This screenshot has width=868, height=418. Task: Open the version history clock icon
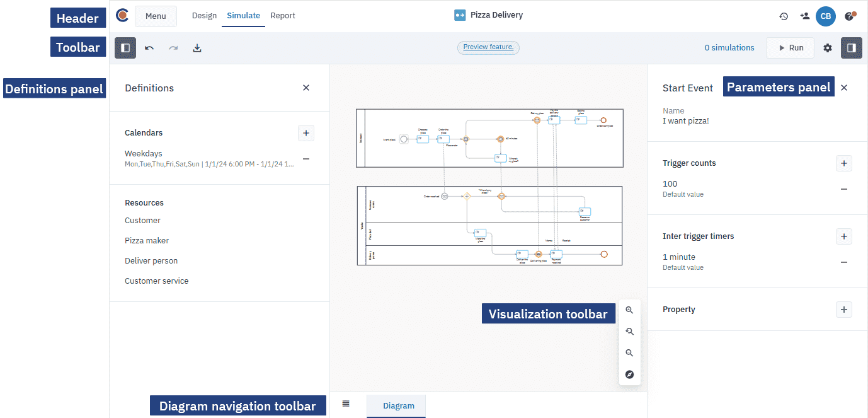(x=784, y=16)
